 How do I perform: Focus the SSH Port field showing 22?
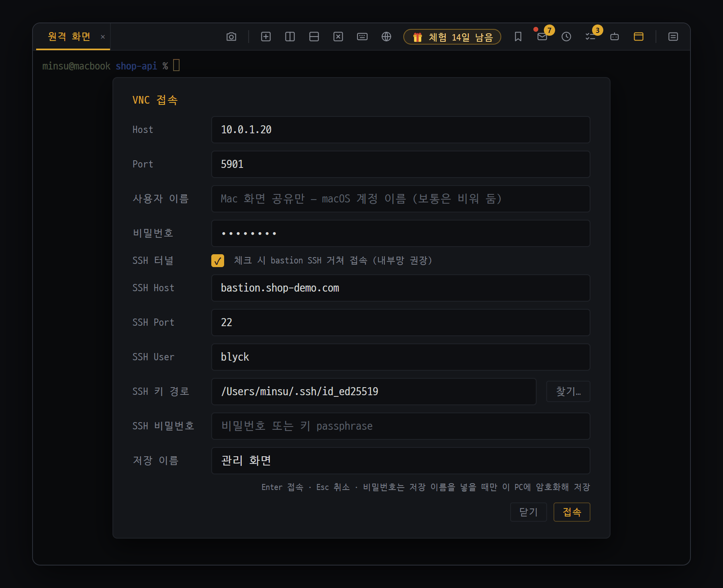[x=400, y=323]
